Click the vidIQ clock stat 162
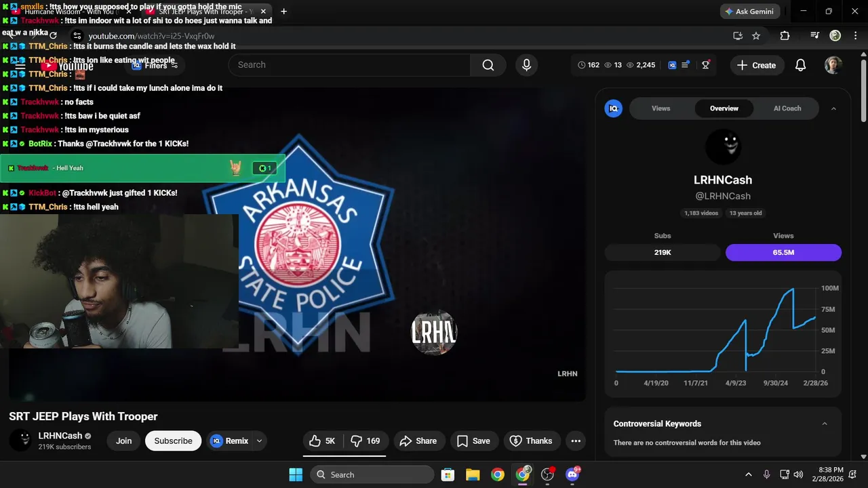The width and height of the screenshot is (868, 488). click(589, 65)
